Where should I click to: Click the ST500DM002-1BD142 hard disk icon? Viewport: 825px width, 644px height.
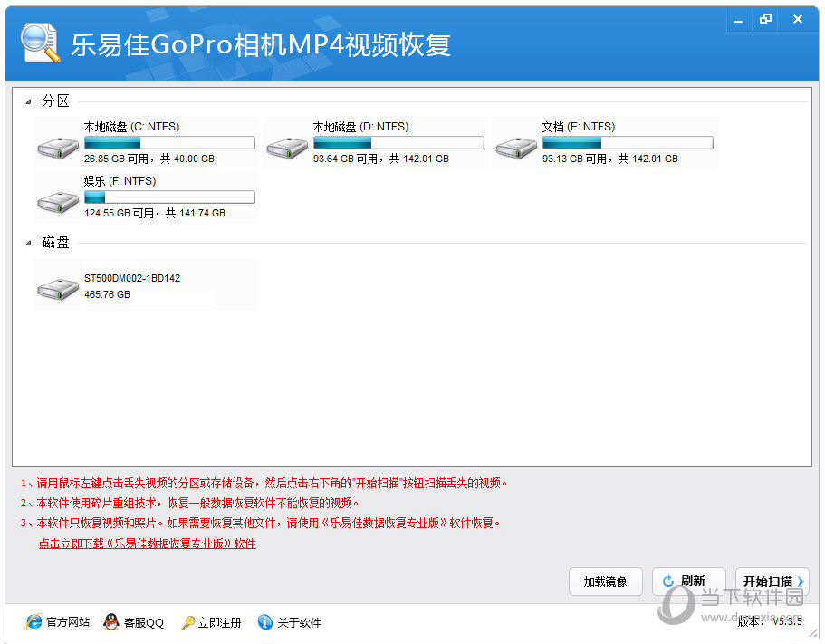tap(58, 289)
